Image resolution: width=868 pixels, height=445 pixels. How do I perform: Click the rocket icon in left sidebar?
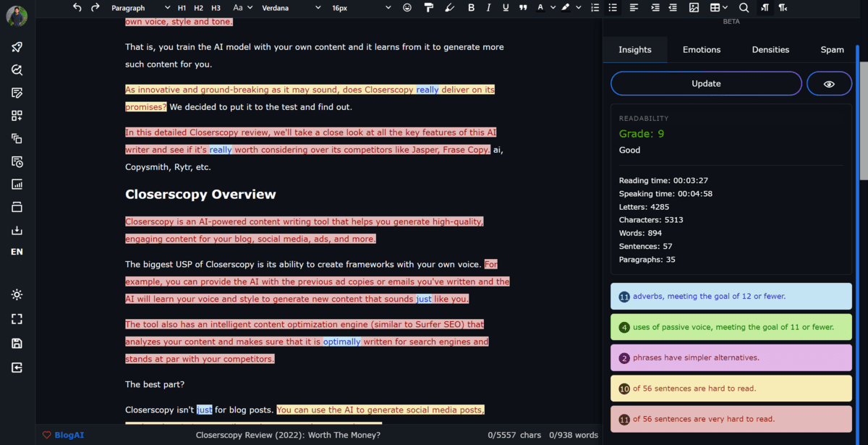(17, 47)
